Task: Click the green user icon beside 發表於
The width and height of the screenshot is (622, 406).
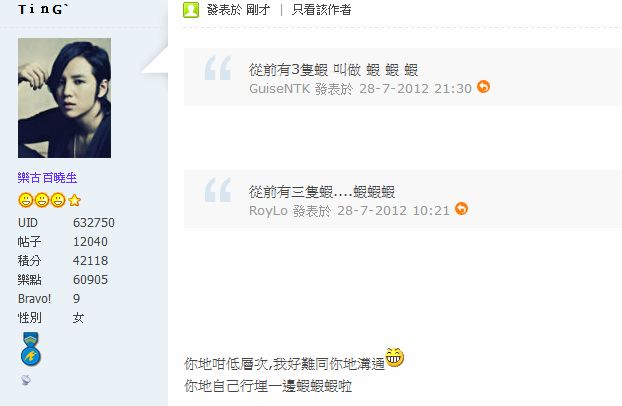Action: coord(191,10)
